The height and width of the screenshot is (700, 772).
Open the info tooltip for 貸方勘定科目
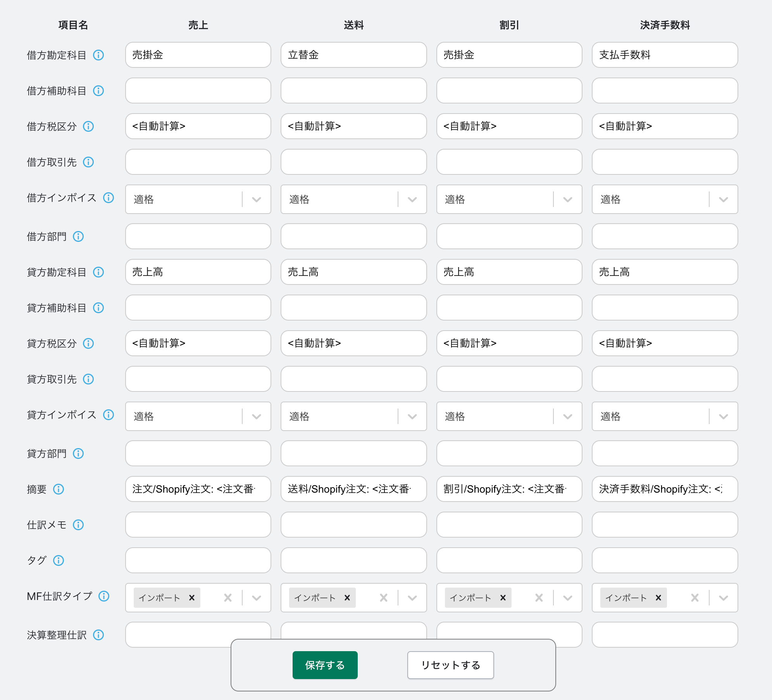pos(99,272)
